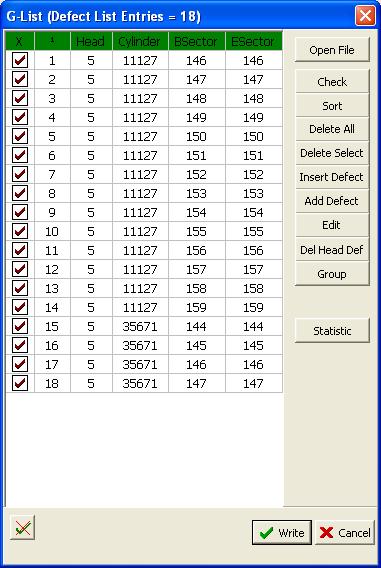Click BSector value 155 in row 10

coord(197,231)
